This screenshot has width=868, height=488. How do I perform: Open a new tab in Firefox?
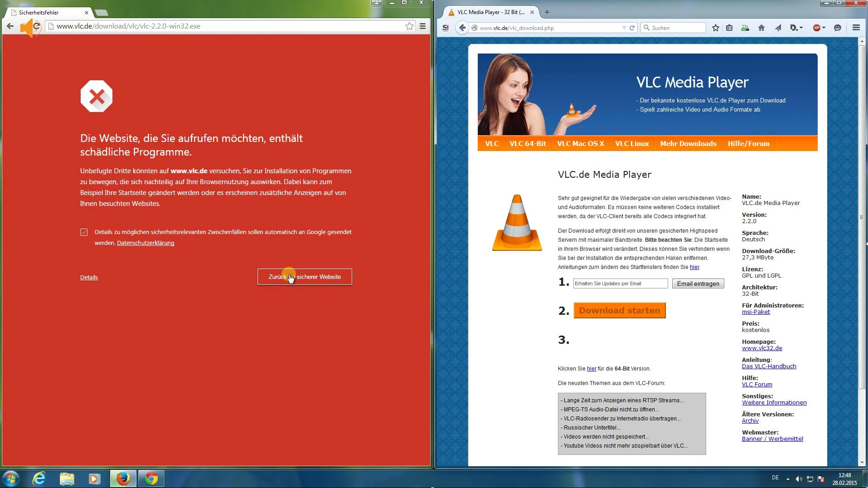[x=547, y=12]
